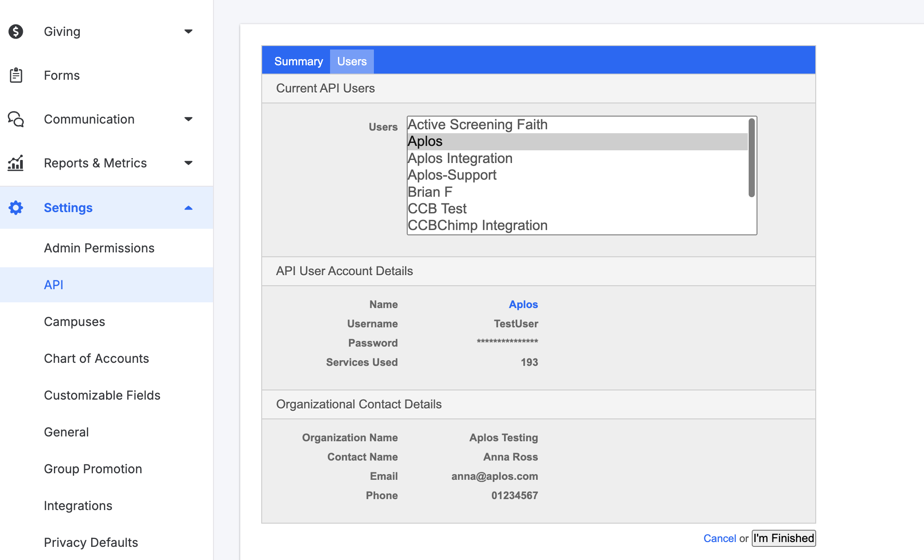Click the Anna Ross contact name
This screenshot has width=924, height=560.
pyautogui.click(x=511, y=457)
